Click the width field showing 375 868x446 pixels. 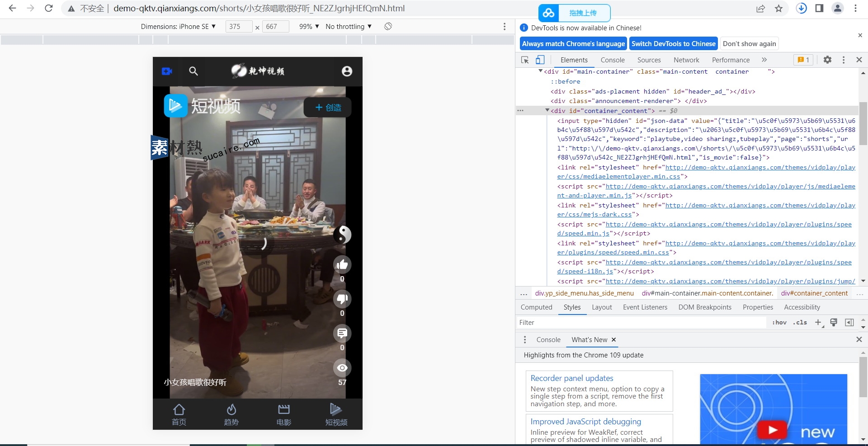click(239, 26)
